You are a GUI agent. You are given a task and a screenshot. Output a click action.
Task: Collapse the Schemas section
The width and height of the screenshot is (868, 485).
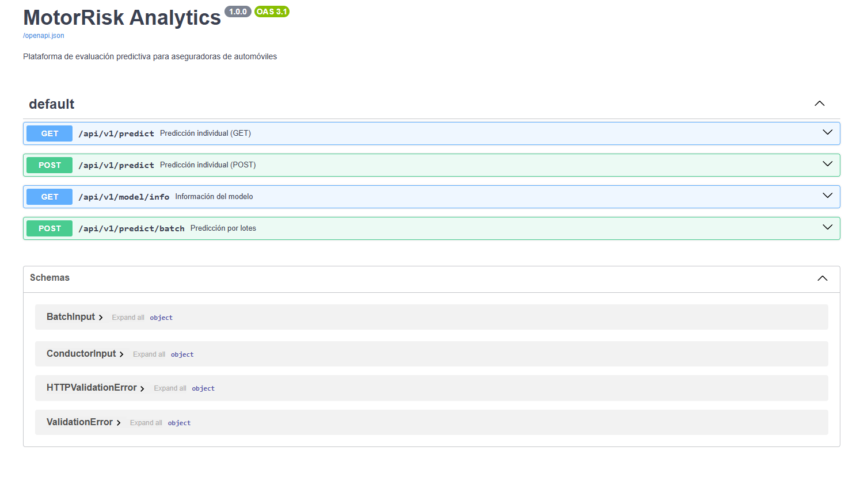(x=822, y=278)
